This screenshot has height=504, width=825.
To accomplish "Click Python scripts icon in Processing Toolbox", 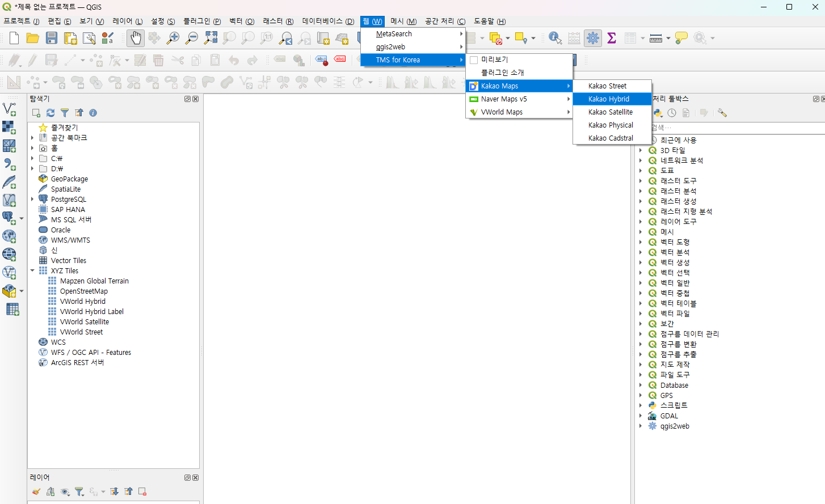I will (658, 113).
